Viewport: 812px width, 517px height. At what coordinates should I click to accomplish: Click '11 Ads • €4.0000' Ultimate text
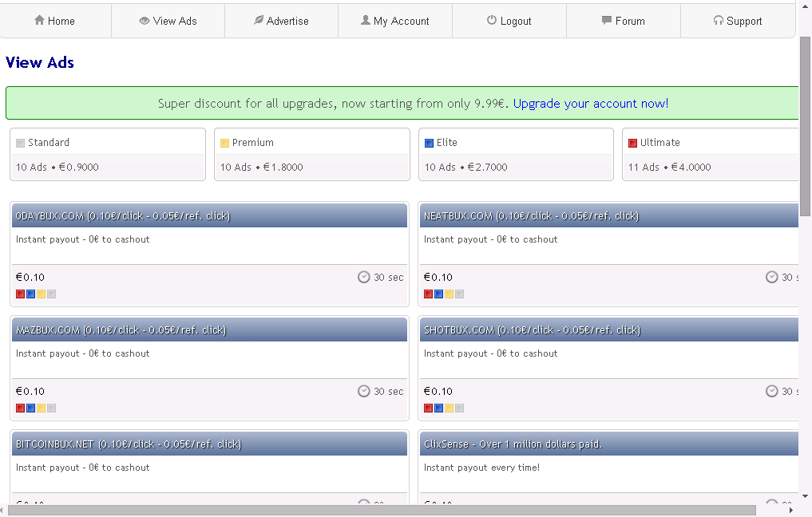[670, 168]
